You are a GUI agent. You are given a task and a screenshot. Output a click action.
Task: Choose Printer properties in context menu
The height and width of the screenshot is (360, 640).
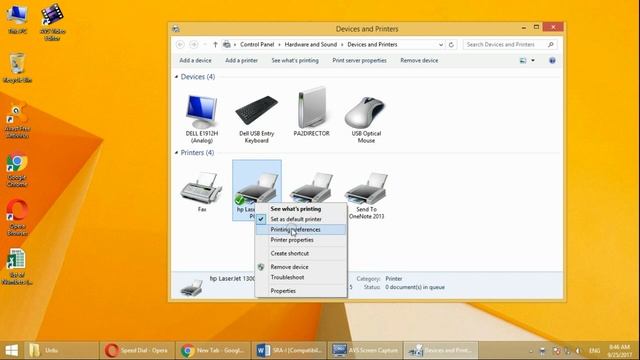(301, 240)
